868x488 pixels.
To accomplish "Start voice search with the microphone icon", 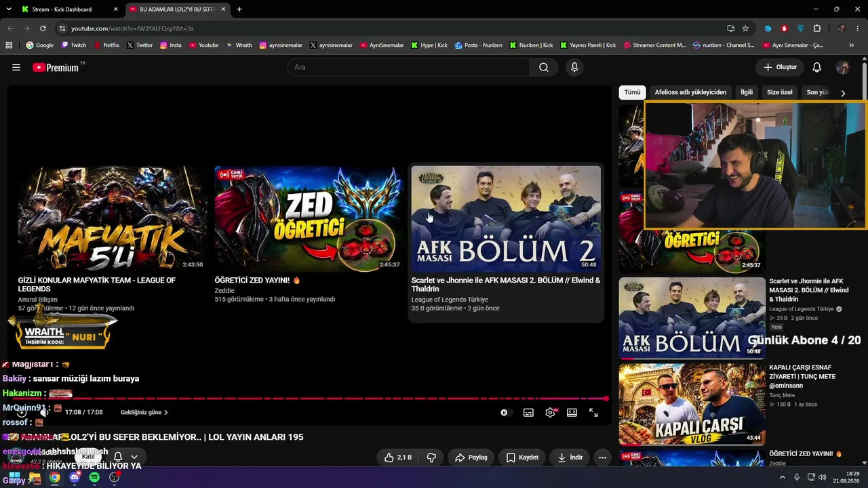I will coord(574,67).
